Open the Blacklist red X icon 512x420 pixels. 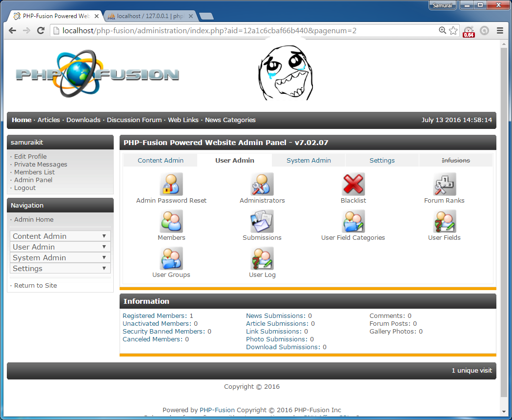pos(353,184)
